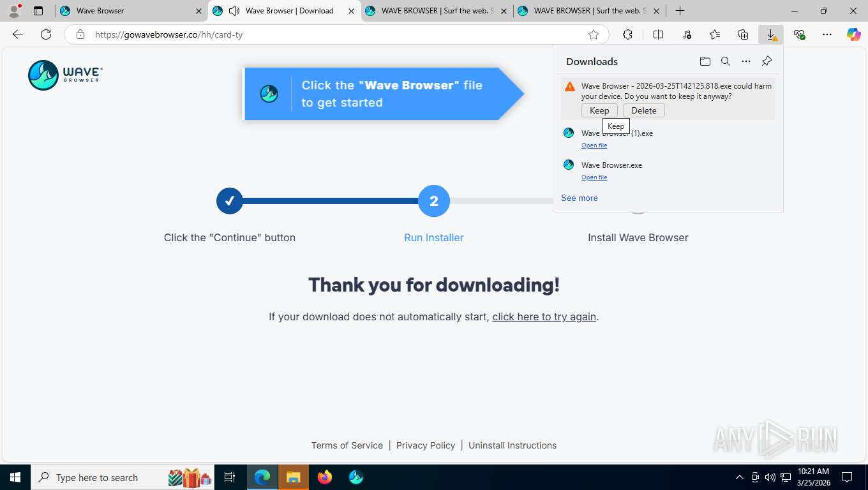Open downloads folder icon in Downloads panel

click(705, 61)
